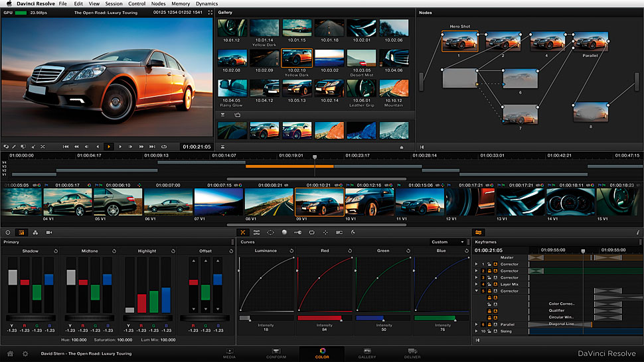Toggle lock on Layer Mix track

point(488,284)
